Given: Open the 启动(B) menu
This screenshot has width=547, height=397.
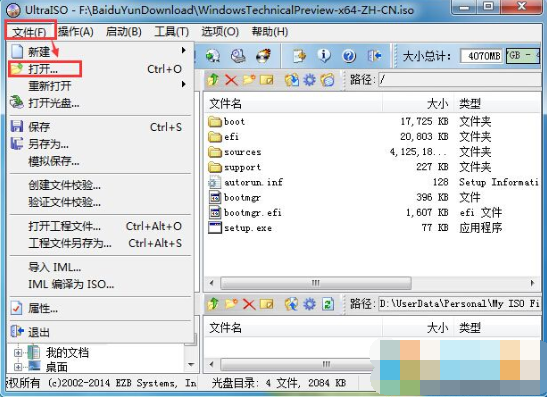Looking at the screenshot, I should pyautogui.click(x=123, y=32).
